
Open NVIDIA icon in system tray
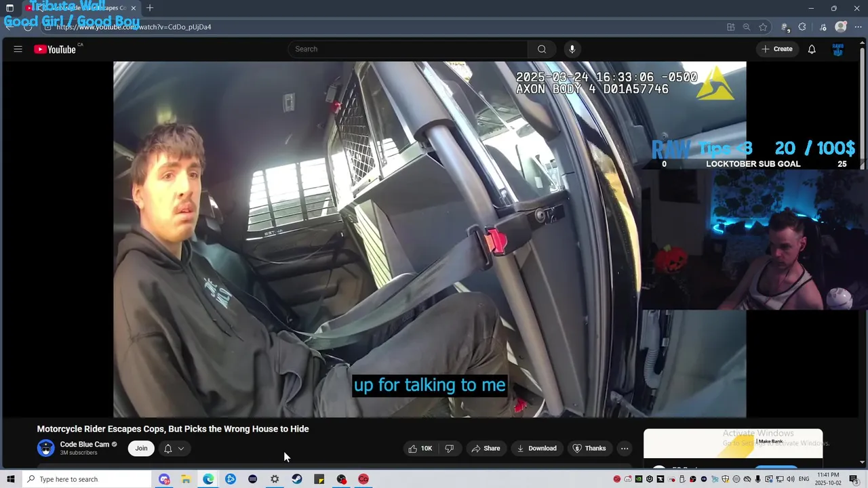pyautogui.click(x=639, y=479)
